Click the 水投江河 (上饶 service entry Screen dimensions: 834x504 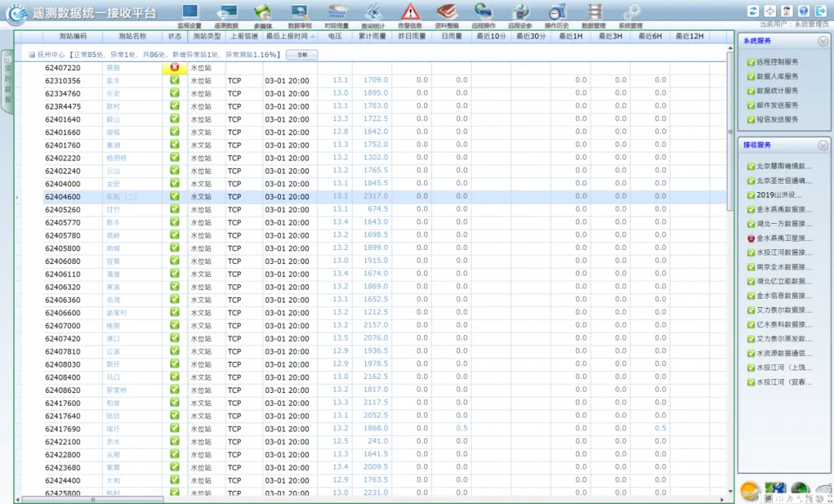(x=785, y=367)
